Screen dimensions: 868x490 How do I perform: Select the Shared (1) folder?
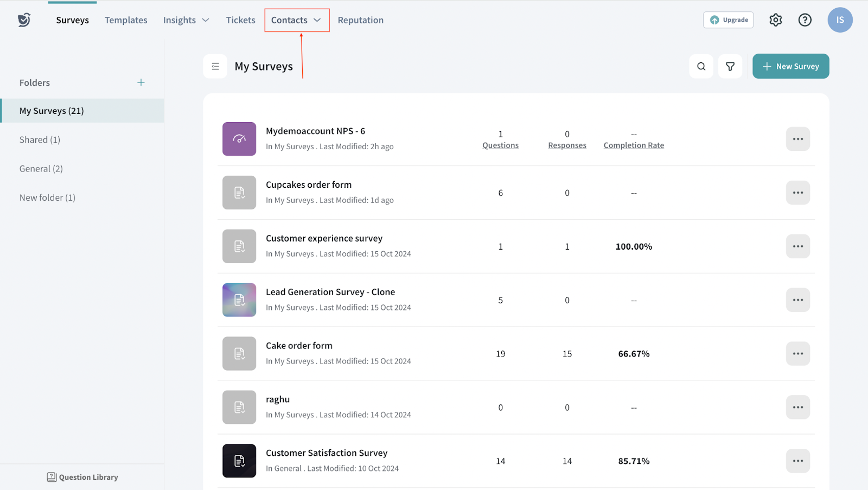point(40,140)
